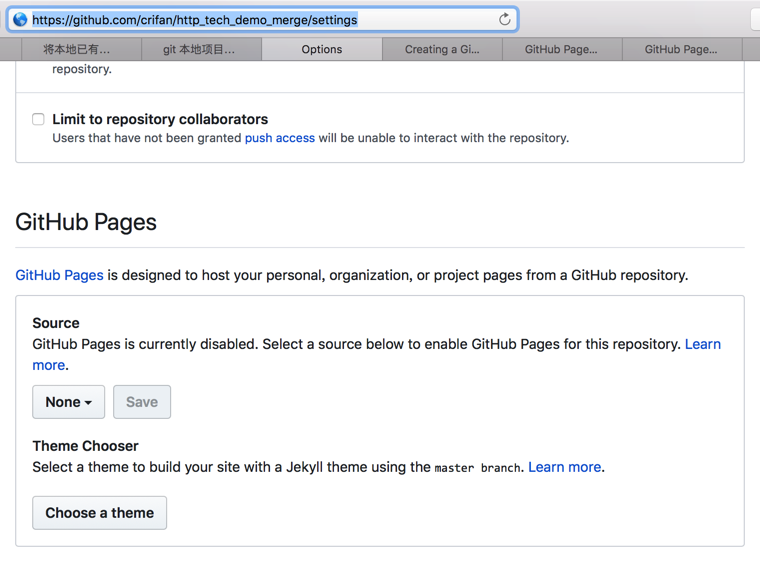Enable Limit to repository collaborators checkbox
The image size is (760, 583).
pyautogui.click(x=38, y=119)
